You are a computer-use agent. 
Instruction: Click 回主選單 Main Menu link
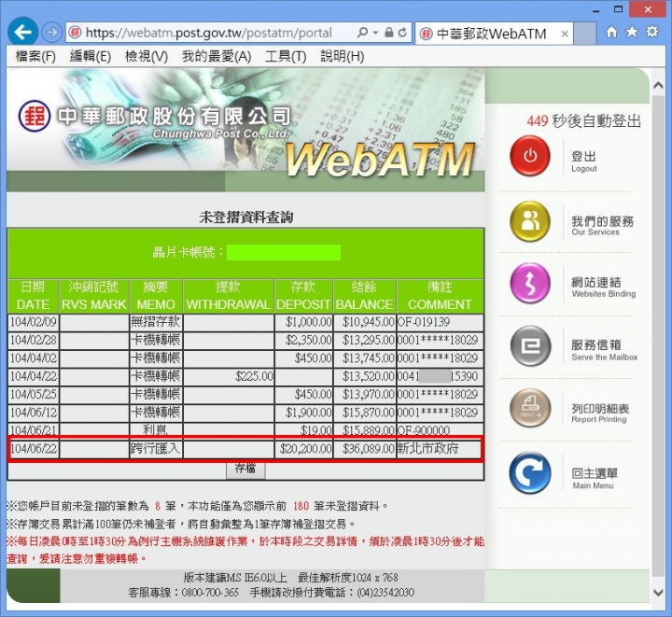click(x=595, y=478)
